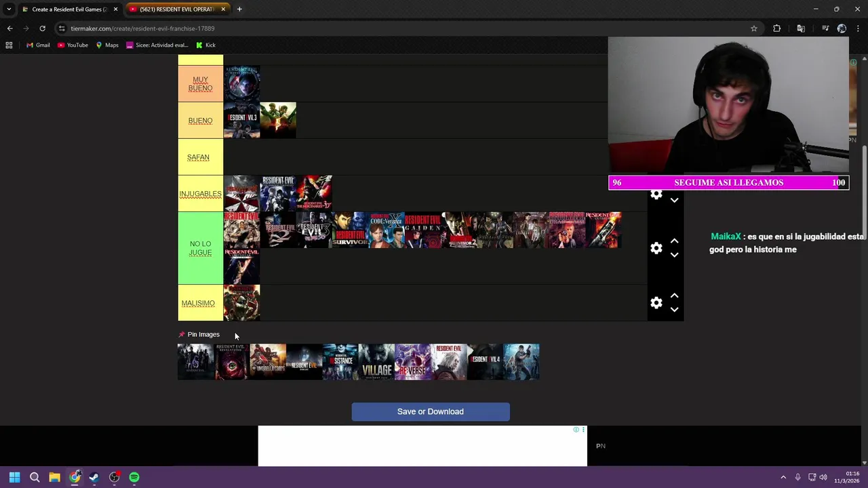The height and width of the screenshot is (488, 868).
Task: Open the YouTube bookmark
Action: tap(73, 45)
